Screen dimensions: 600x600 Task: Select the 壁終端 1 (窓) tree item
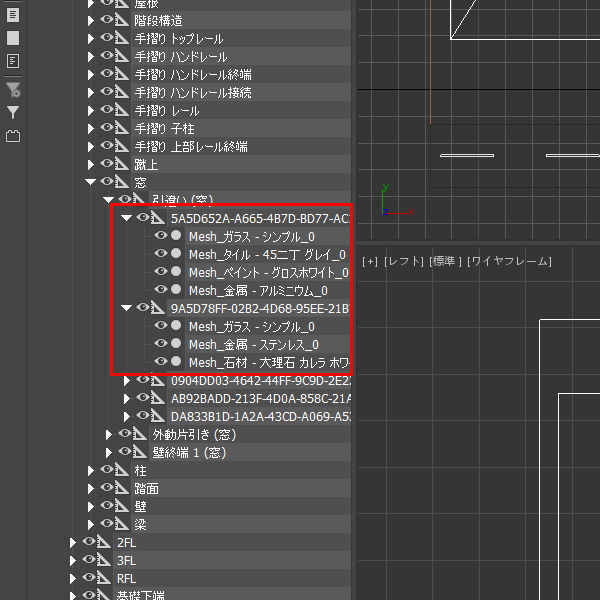pos(189,452)
